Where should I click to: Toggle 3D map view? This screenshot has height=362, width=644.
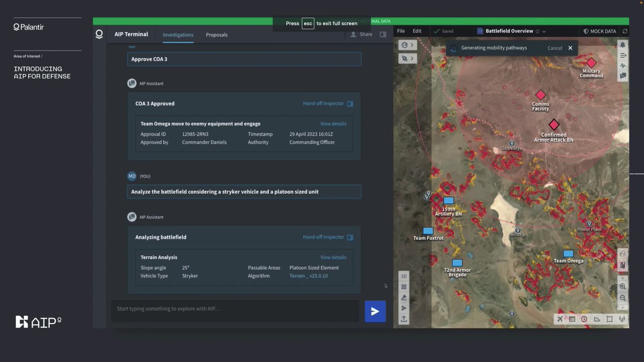tap(404, 276)
